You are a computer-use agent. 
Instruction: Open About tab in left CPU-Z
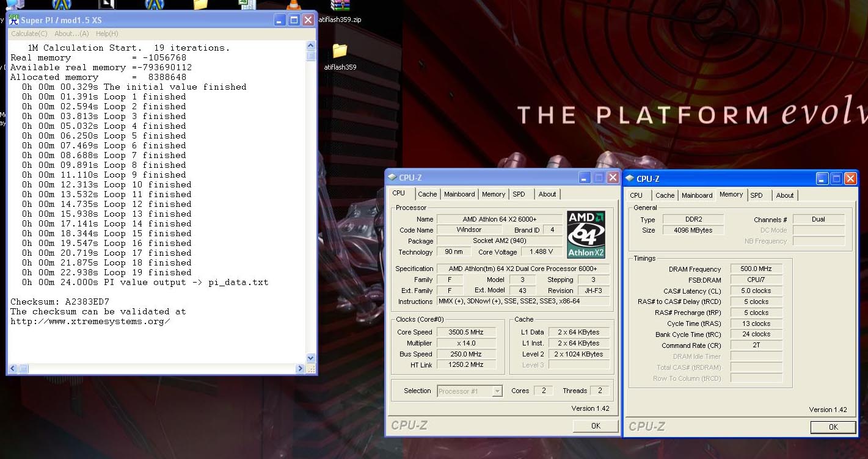(547, 194)
